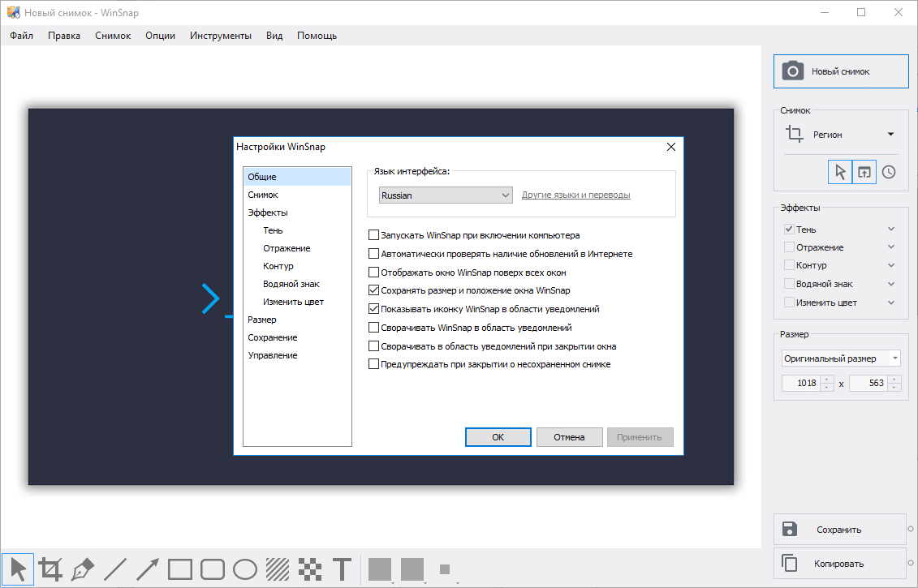Open the Russian interface language dropdown
Viewport: 918px width, 588px height.
tap(446, 195)
